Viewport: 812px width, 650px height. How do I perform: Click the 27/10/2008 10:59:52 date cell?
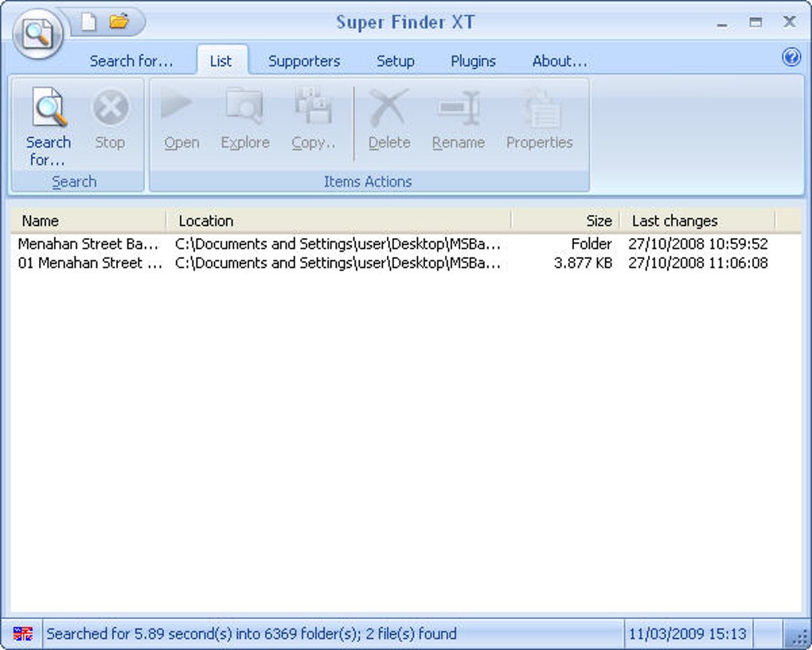698,244
